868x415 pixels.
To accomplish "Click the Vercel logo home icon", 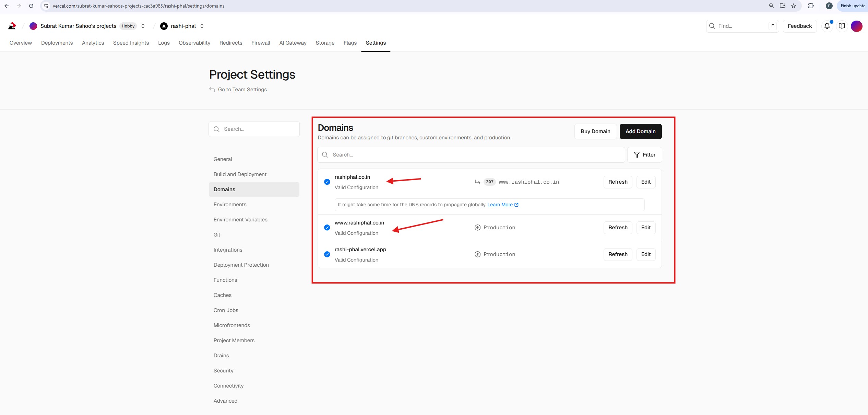I will [12, 26].
